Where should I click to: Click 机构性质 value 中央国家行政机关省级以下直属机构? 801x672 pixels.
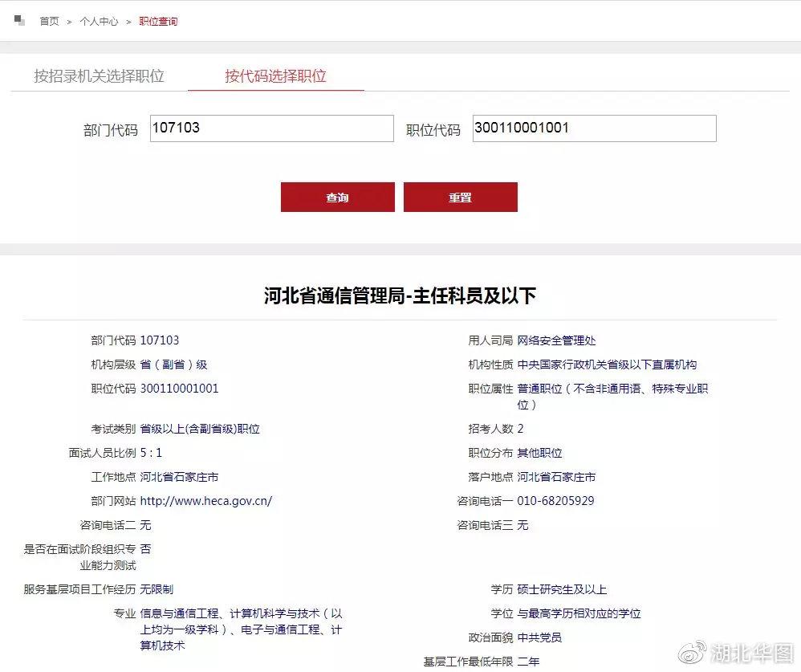[x=607, y=365]
